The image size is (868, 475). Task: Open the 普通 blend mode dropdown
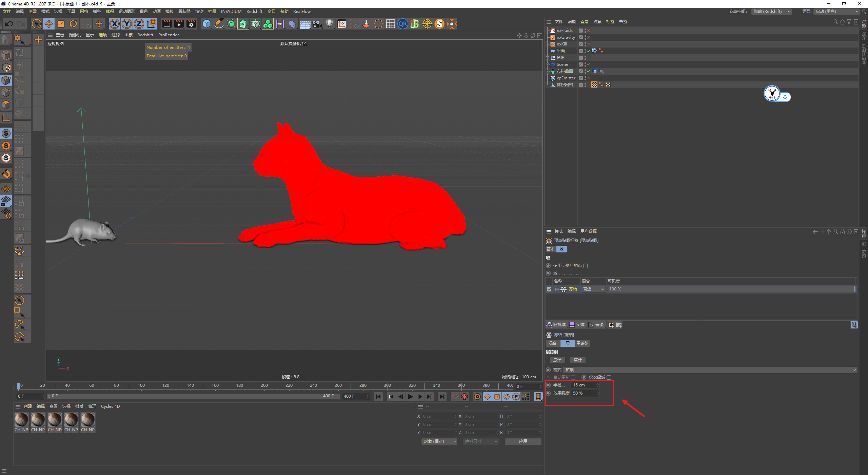point(593,289)
